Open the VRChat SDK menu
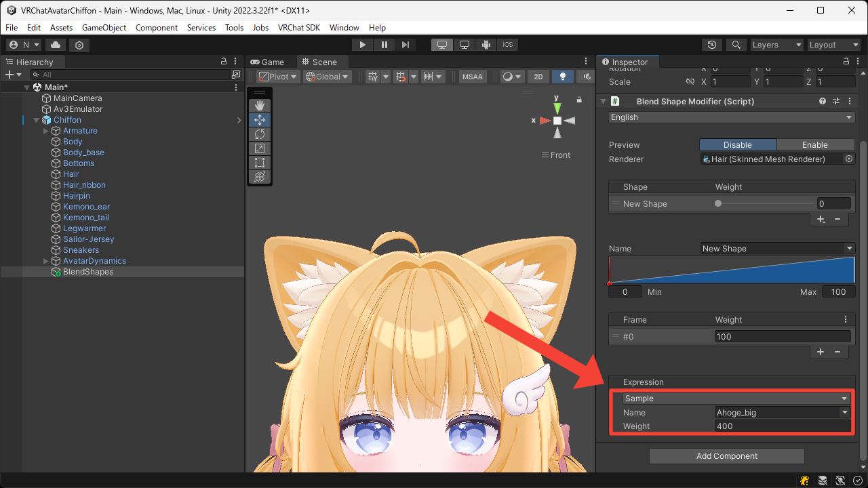The width and height of the screenshot is (868, 488). pyautogui.click(x=298, y=28)
